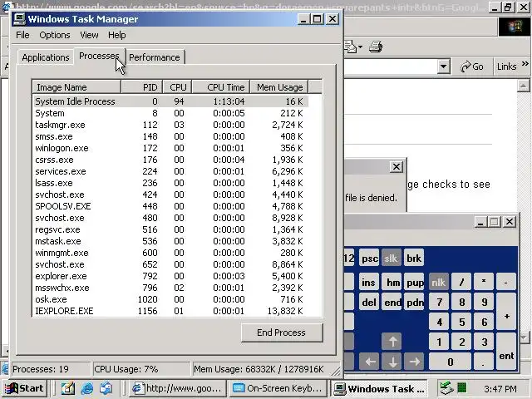The width and height of the screenshot is (532, 399).
Task: Sort processes by Image Name column header
Action: (76, 87)
